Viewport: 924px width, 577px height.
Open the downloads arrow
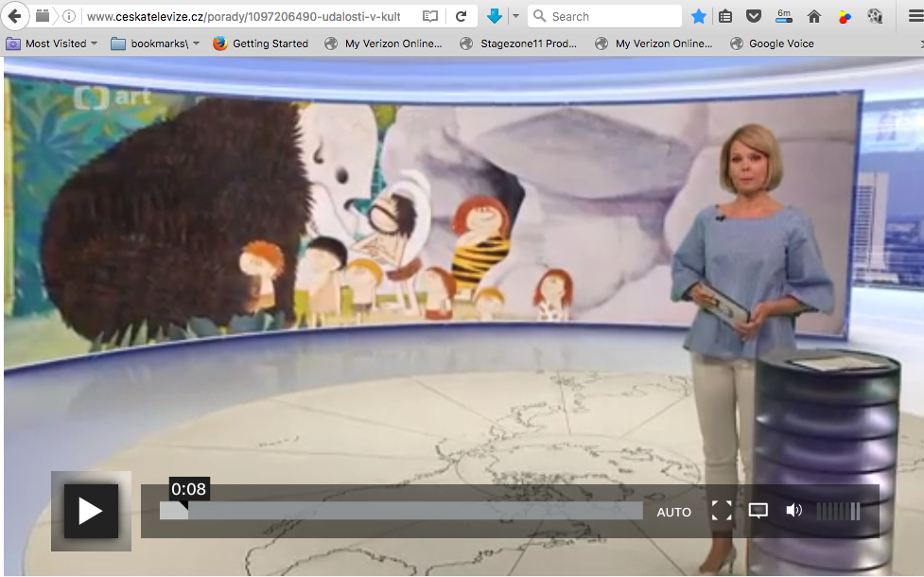point(494,16)
